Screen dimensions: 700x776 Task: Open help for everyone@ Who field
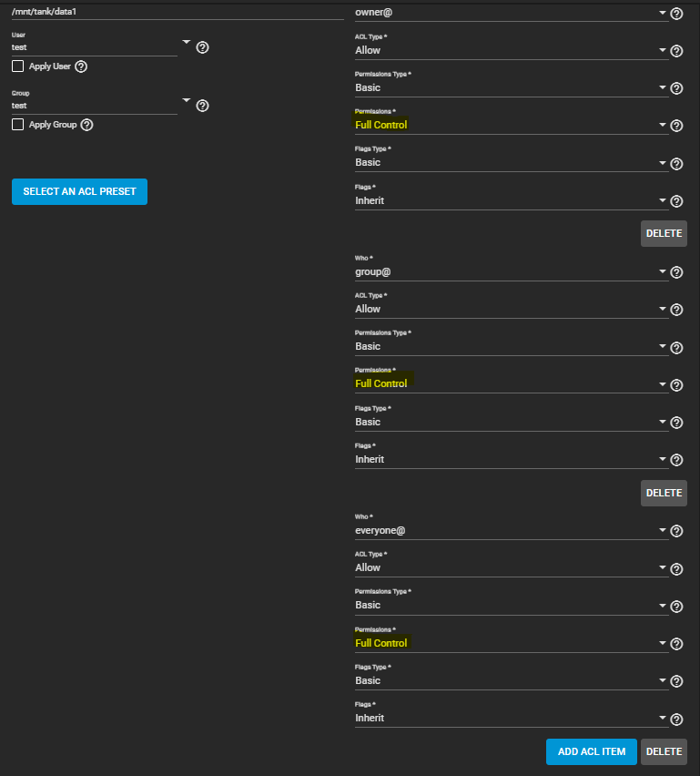pos(676,531)
